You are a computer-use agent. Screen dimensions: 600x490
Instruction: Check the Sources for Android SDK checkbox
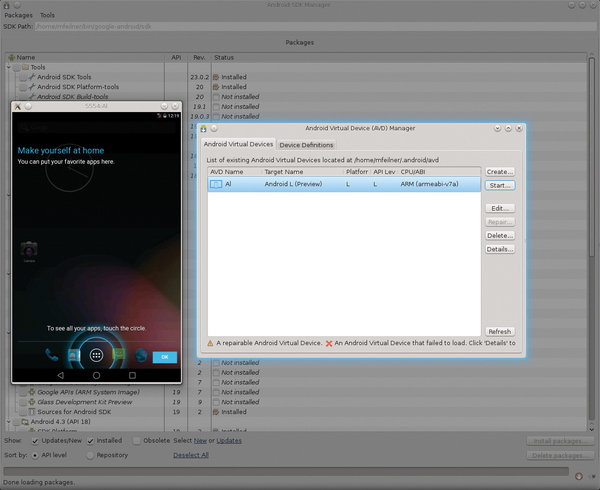pos(23,412)
